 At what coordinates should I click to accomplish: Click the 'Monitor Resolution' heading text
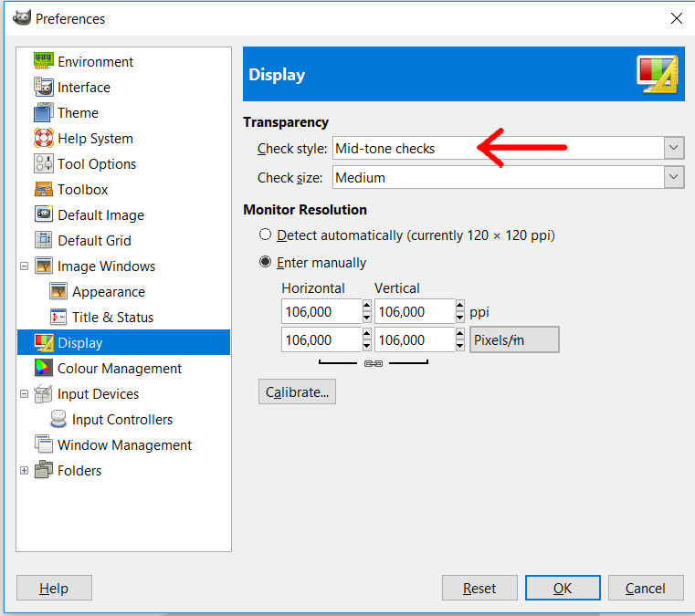coord(305,210)
